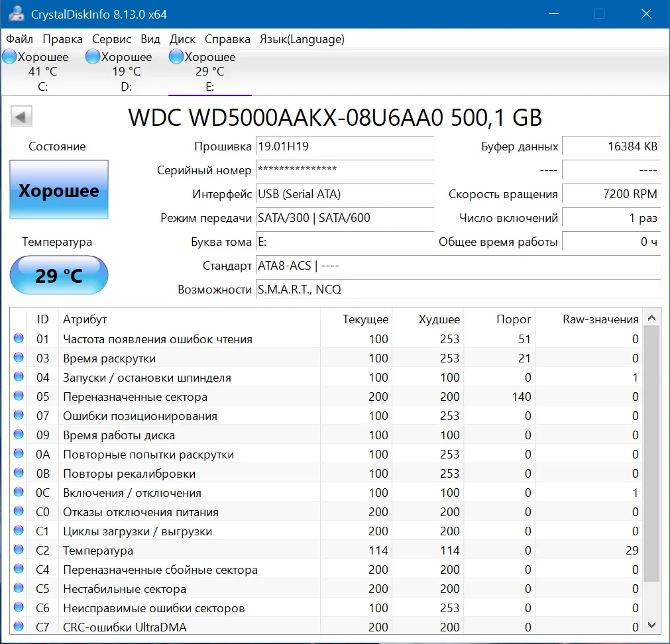Close the CrystalDiskInfo window
Image resolution: width=670 pixels, height=644 pixels.
pyautogui.click(x=646, y=14)
